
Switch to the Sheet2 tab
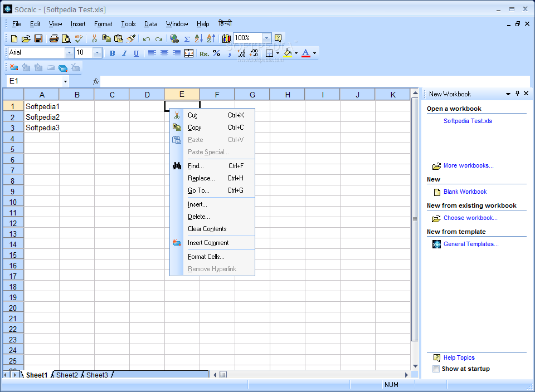pos(67,375)
